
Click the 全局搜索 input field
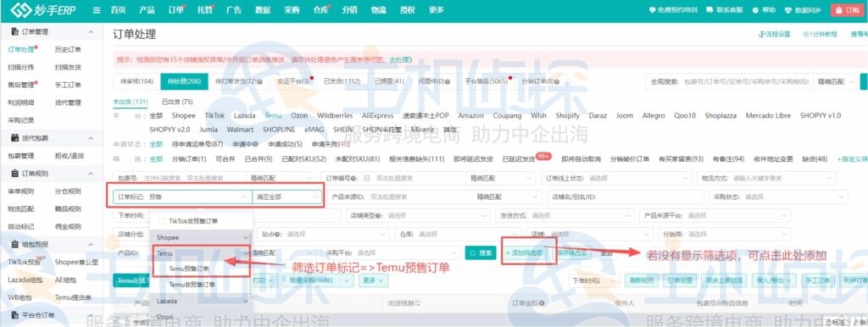click(746, 81)
